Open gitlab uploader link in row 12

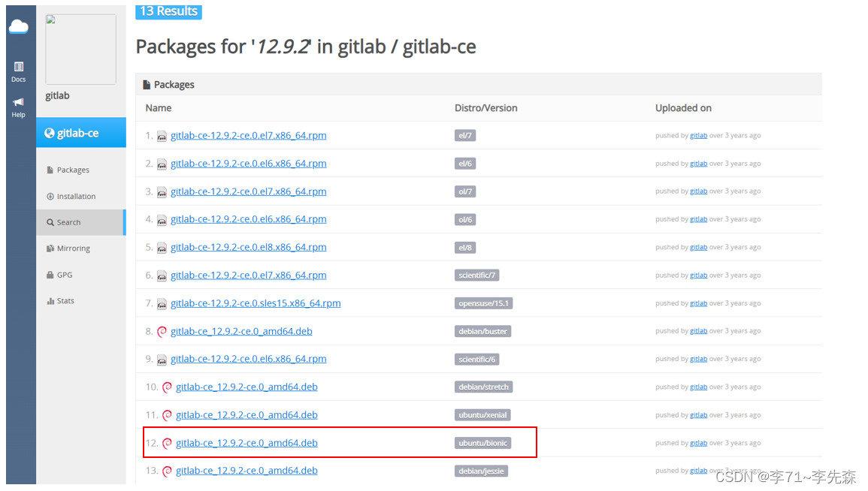tap(699, 444)
